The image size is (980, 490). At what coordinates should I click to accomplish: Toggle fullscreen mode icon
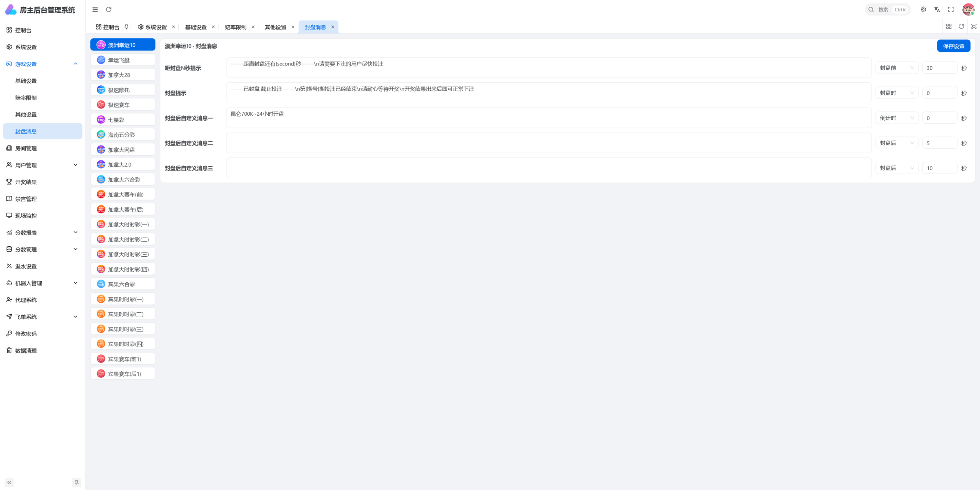tap(951, 10)
